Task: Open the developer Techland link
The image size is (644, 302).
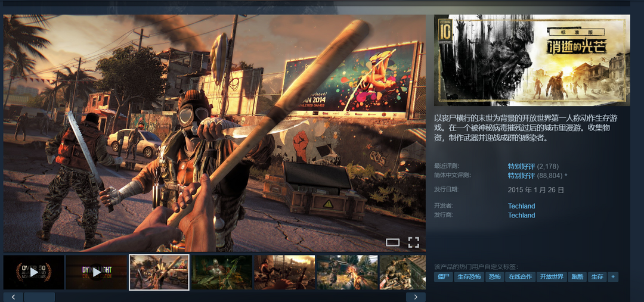Action: pos(521,206)
